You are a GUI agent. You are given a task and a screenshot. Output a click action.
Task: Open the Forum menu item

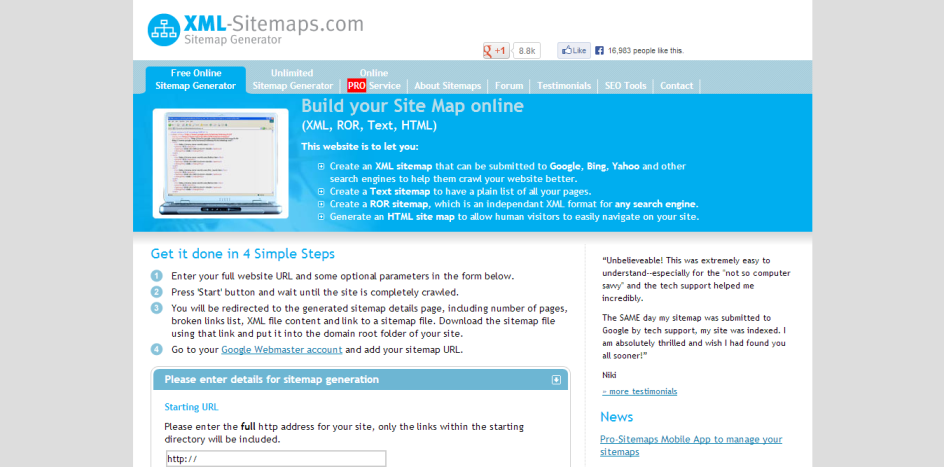tap(509, 85)
